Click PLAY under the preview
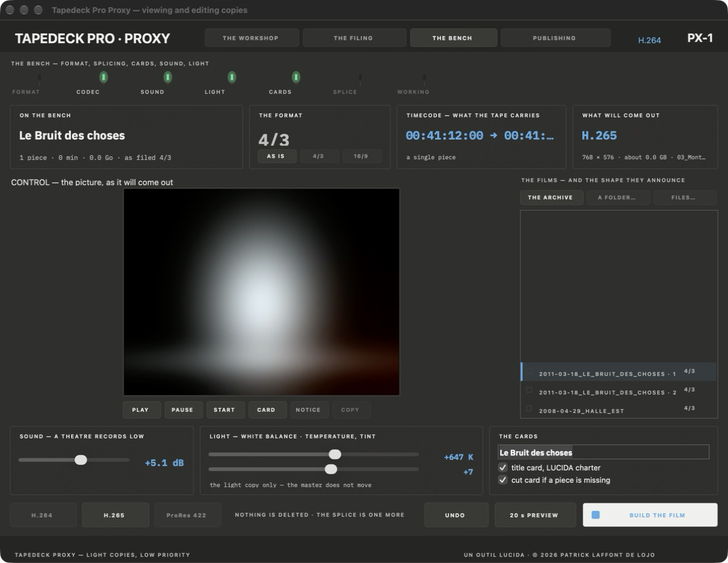The width and height of the screenshot is (728, 563). (x=142, y=410)
